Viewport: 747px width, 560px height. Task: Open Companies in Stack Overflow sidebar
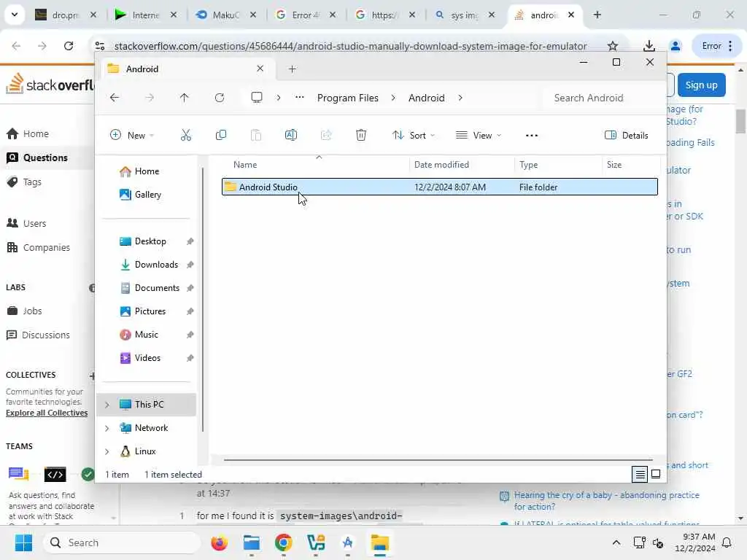(x=46, y=248)
